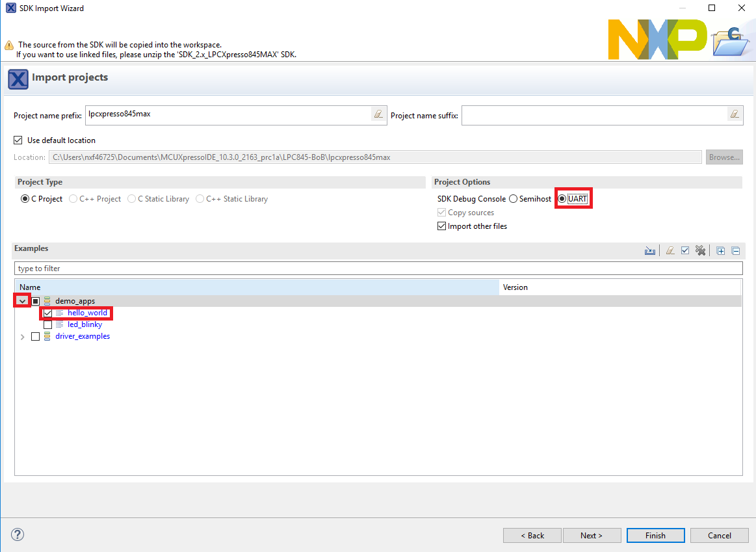Open the help question mark icon
This screenshot has height=552, width=756.
pos(18,535)
